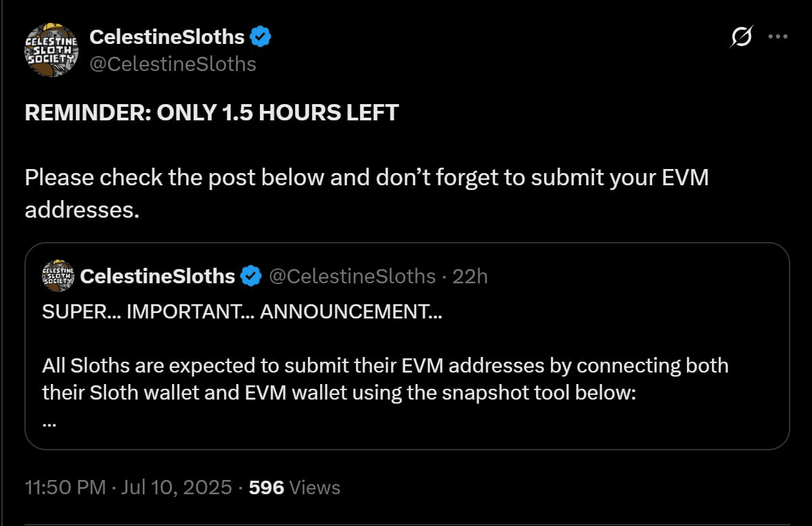Viewport: 812px width, 526px height.
Task: Click the Celestine Sloth Society profile avatar
Action: [51, 49]
